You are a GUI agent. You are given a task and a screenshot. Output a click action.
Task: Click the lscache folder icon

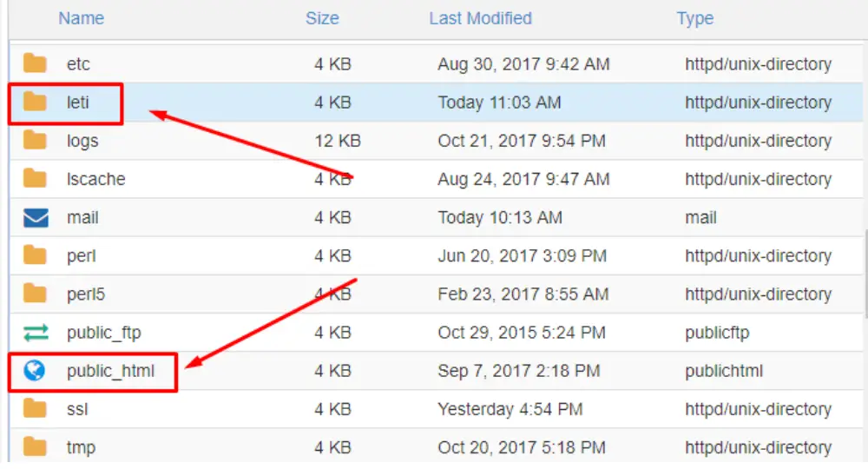click(35, 179)
